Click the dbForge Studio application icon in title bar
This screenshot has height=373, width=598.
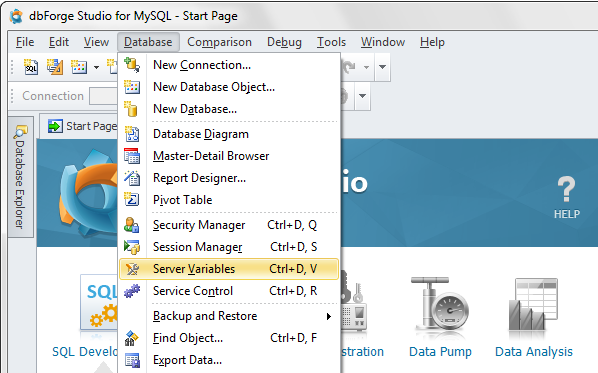click(16, 16)
